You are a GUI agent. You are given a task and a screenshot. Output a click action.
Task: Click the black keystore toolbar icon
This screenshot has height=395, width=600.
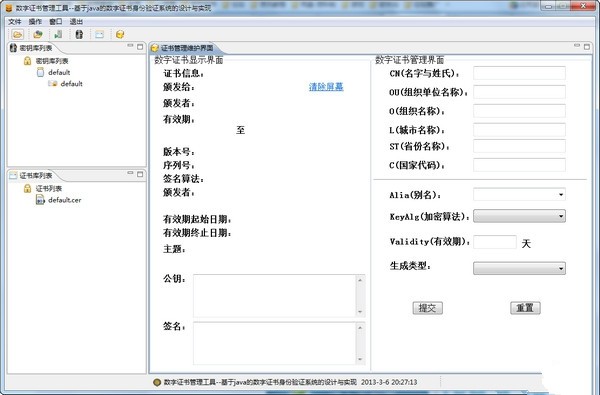[x=79, y=34]
